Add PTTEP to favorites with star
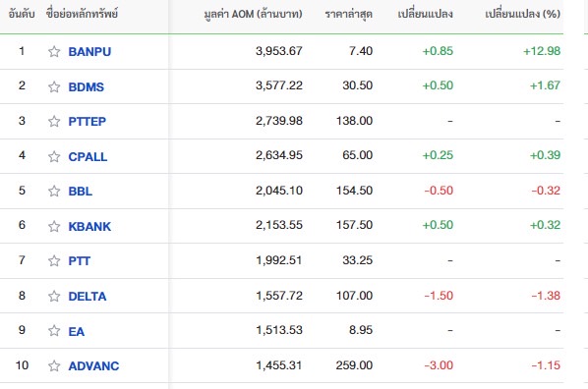This screenshot has height=389, width=588. click(x=54, y=121)
